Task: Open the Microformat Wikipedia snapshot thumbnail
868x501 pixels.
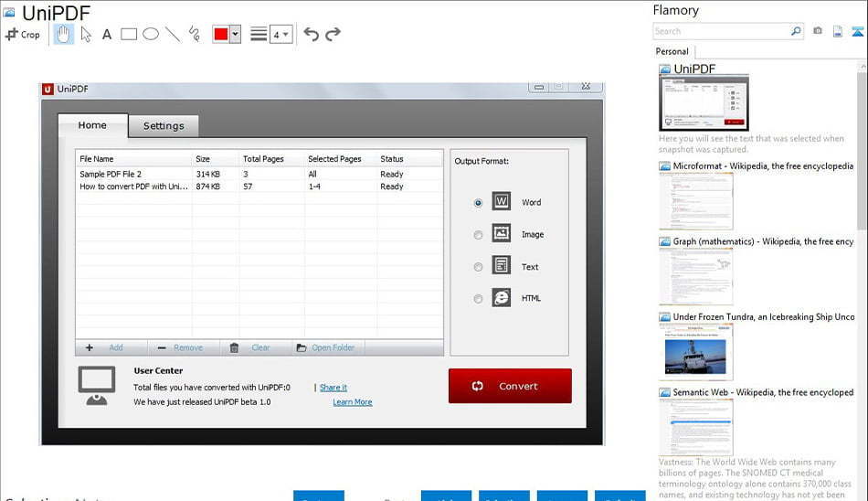Action: (696, 201)
